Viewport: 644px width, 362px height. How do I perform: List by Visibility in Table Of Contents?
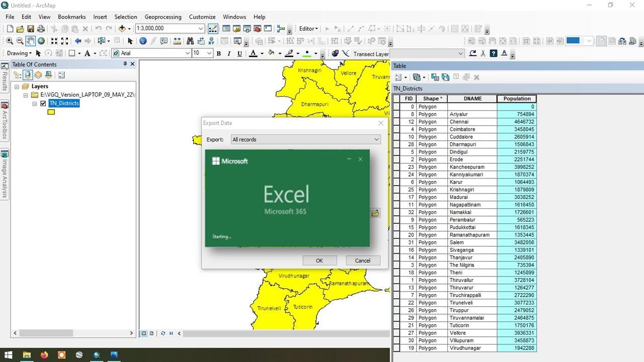tap(38, 75)
